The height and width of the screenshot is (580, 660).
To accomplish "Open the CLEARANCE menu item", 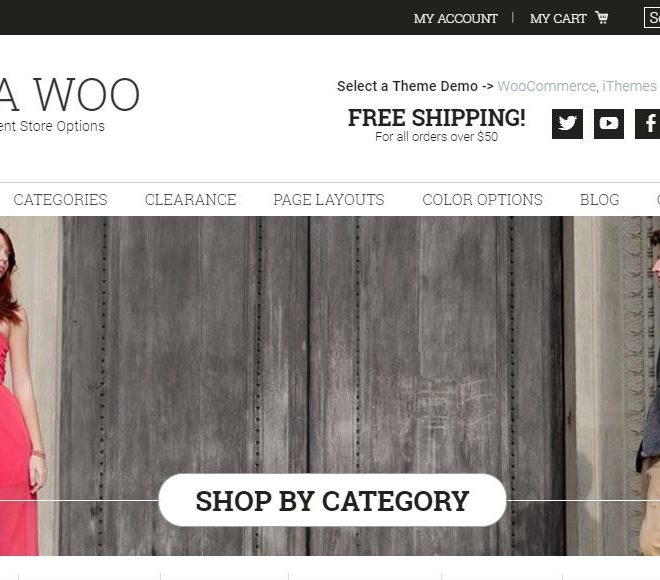I will click(x=190, y=200).
